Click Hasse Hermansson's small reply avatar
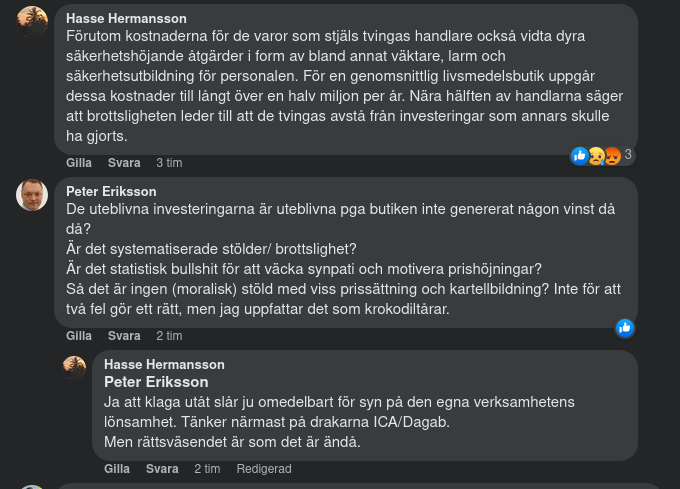The height and width of the screenshot is (489, 680). [75, 367]
